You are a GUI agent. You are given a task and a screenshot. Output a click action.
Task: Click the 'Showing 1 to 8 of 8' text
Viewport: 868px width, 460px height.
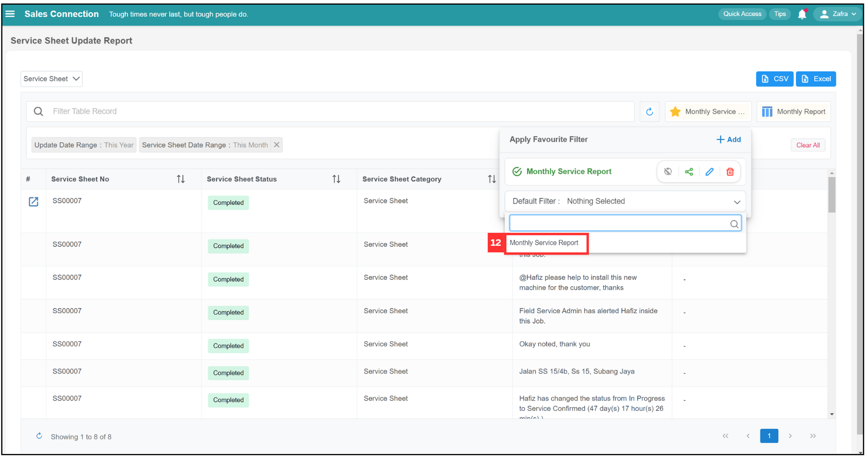(x=81, y=437)
